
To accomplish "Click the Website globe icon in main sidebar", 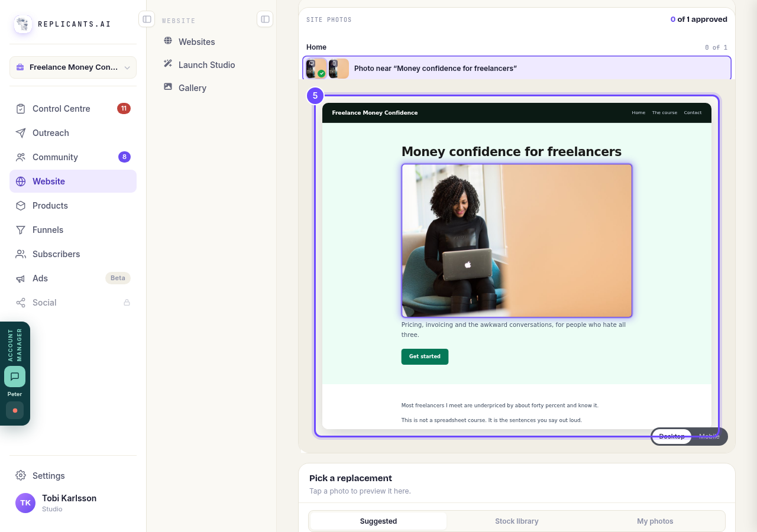I will pyautogui.click(x=21, y=181).
